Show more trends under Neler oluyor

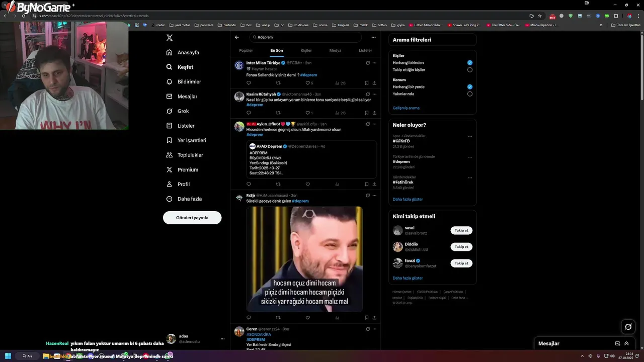pos(408,200)
